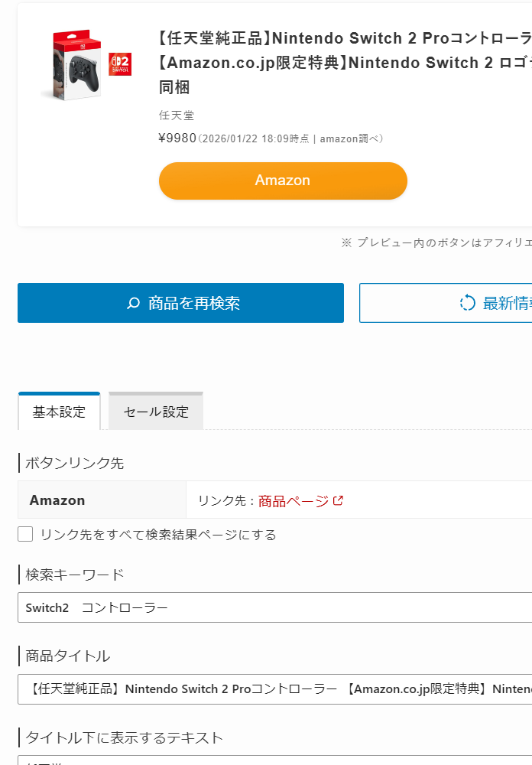Click the product title in the preview card
The height and width of the screenshot is (765, 532).
[344, 63]
